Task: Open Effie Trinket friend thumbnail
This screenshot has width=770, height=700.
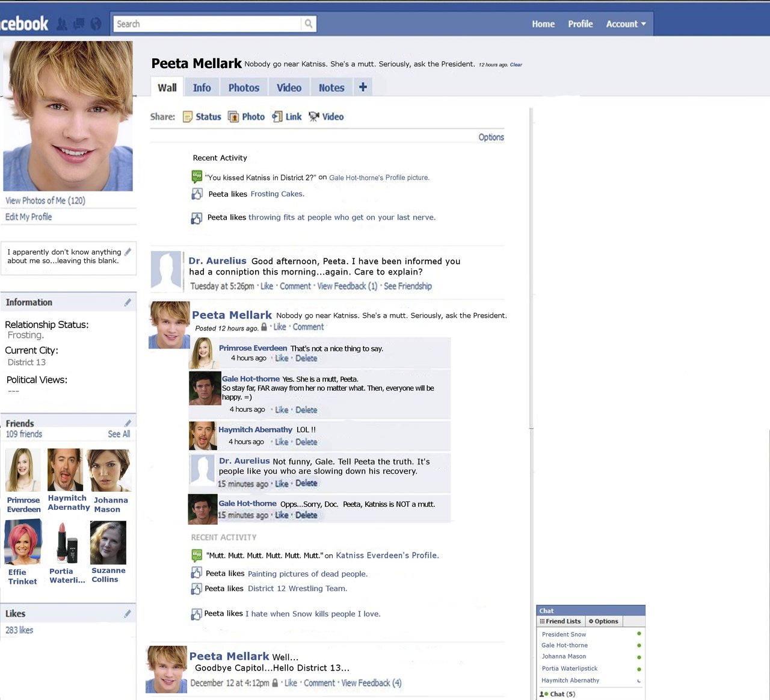Action: point(23,543)
